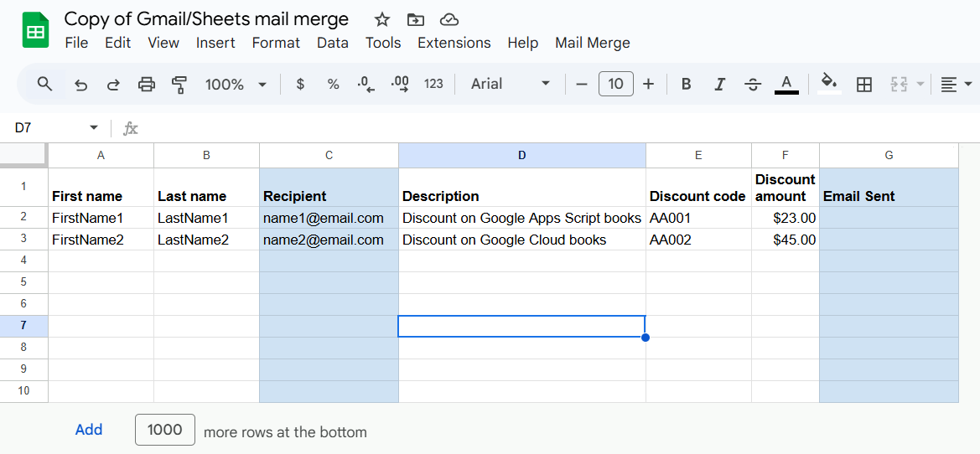980x454 pixels.
Task: Open the zoom 100% dropdown
Action: pos(236,85)
